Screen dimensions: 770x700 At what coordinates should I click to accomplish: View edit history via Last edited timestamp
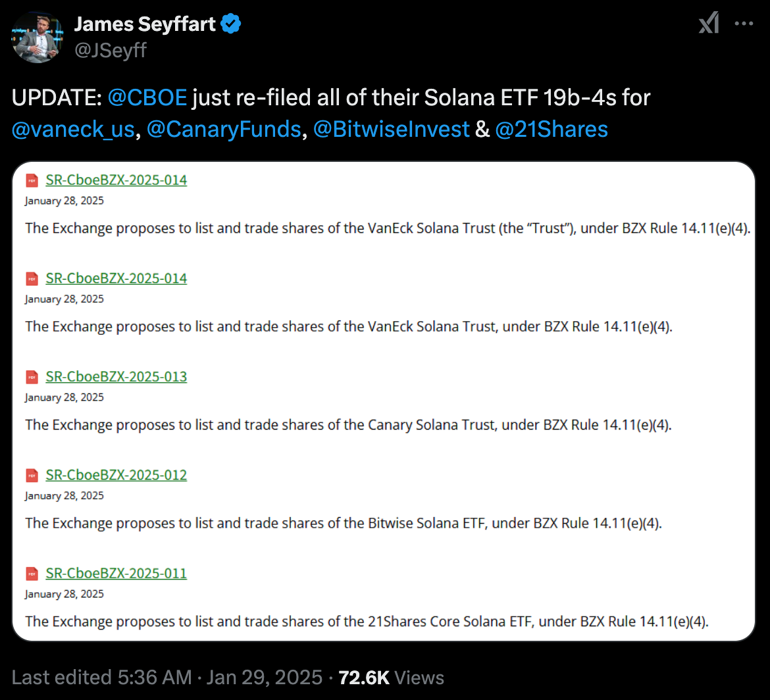(x=102, y=678)
